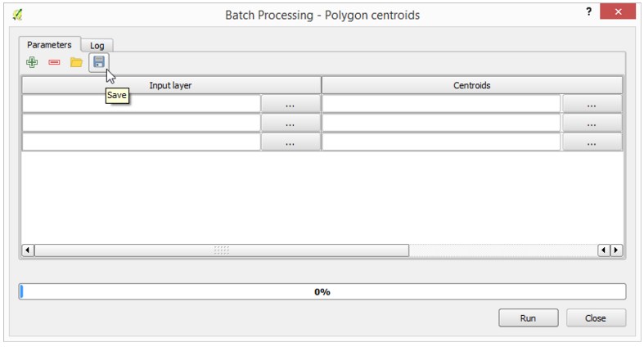Click the help question mark button

(589, 11)
